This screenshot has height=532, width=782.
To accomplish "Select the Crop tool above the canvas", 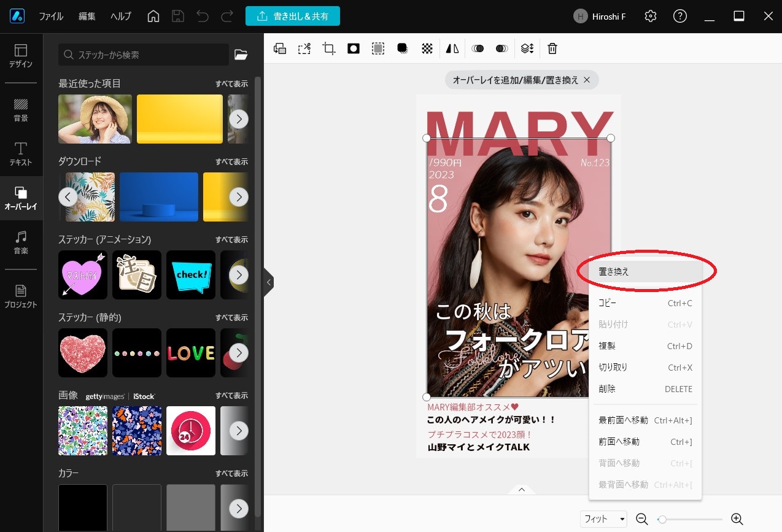I will pyautogui.click(x=328, y=48).
